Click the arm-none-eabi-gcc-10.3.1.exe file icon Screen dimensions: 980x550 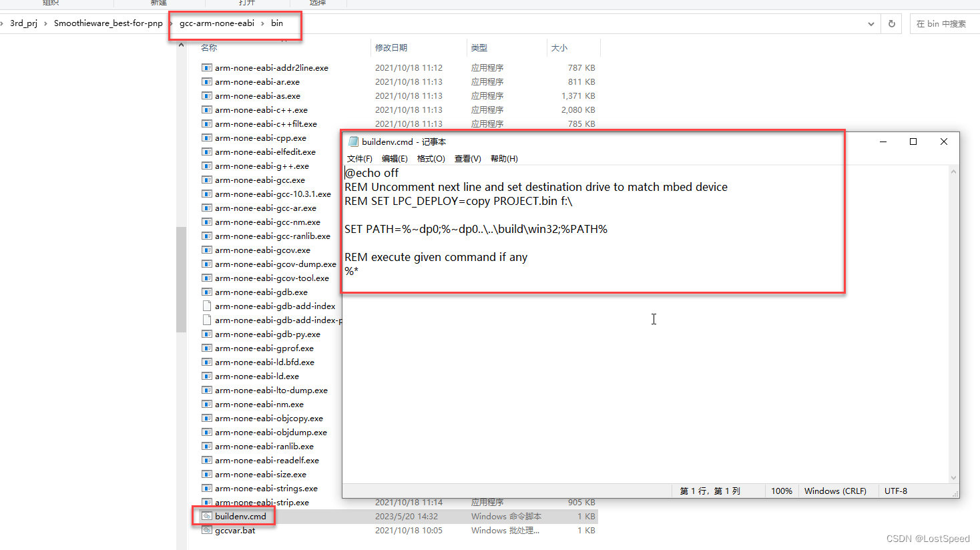click(x=207, y=194)
